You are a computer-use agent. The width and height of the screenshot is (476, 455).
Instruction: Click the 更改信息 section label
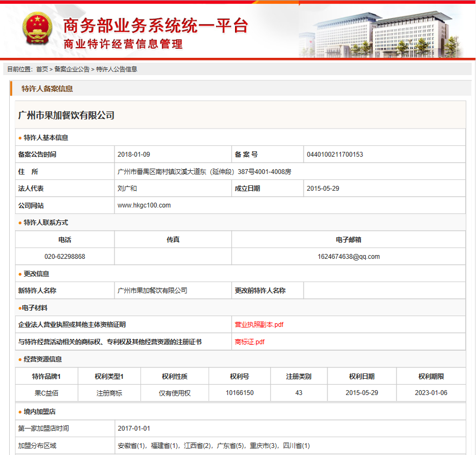[x=36, y=274]
